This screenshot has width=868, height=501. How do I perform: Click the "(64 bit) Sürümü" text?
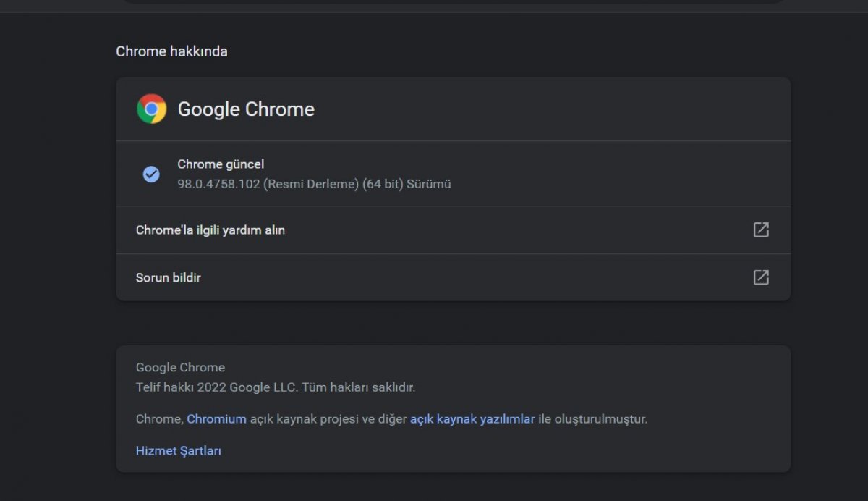[407, 184]
